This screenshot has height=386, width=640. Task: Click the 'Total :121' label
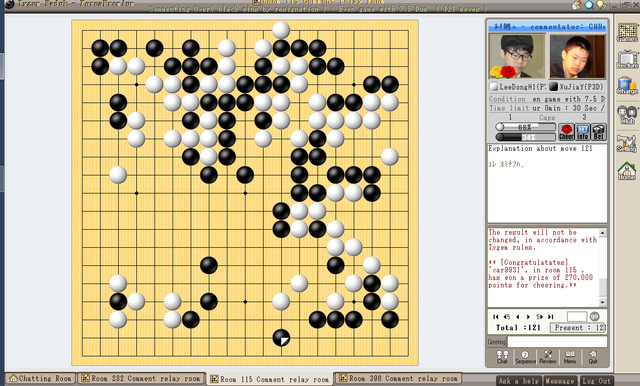tap(518, 328)
